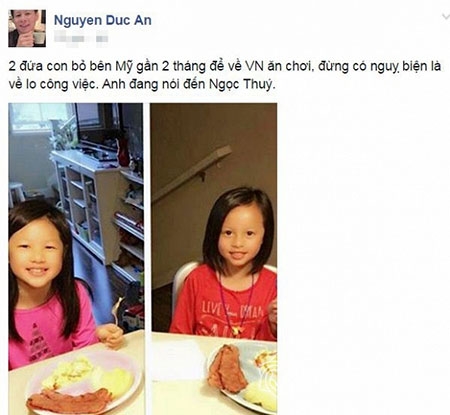Click the breakfast plate in the left photo
The image size is (450, 415).
[x=84, y=383]
